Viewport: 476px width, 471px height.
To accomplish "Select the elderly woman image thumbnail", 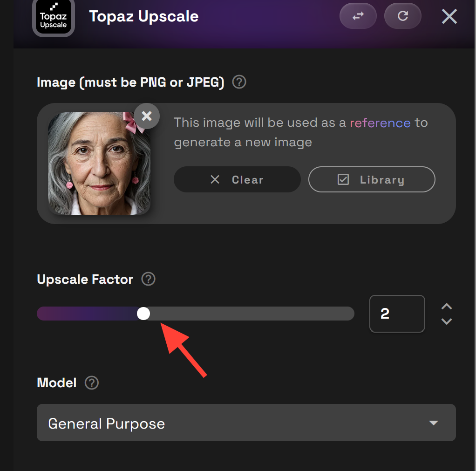I will pos(99,164).
